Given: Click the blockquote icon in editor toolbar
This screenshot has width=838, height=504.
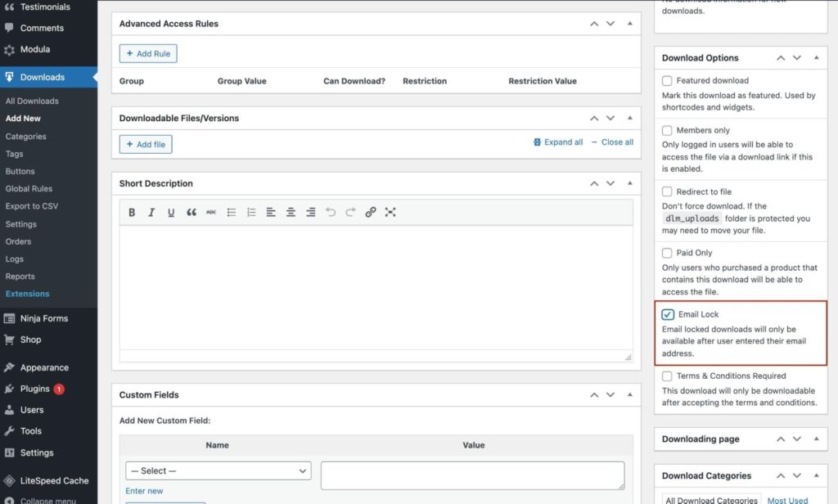Looking at the screenshot, I should pyautogui.click(x=191, y=213).
